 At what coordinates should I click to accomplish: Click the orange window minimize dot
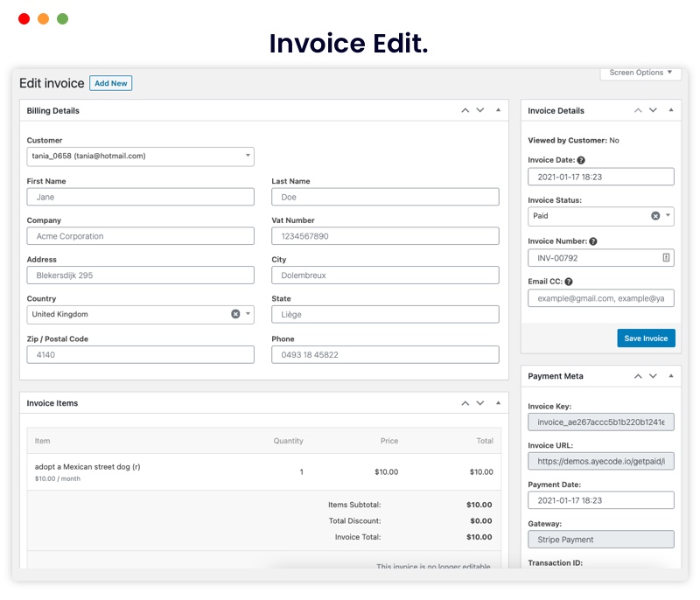point(43,18)
